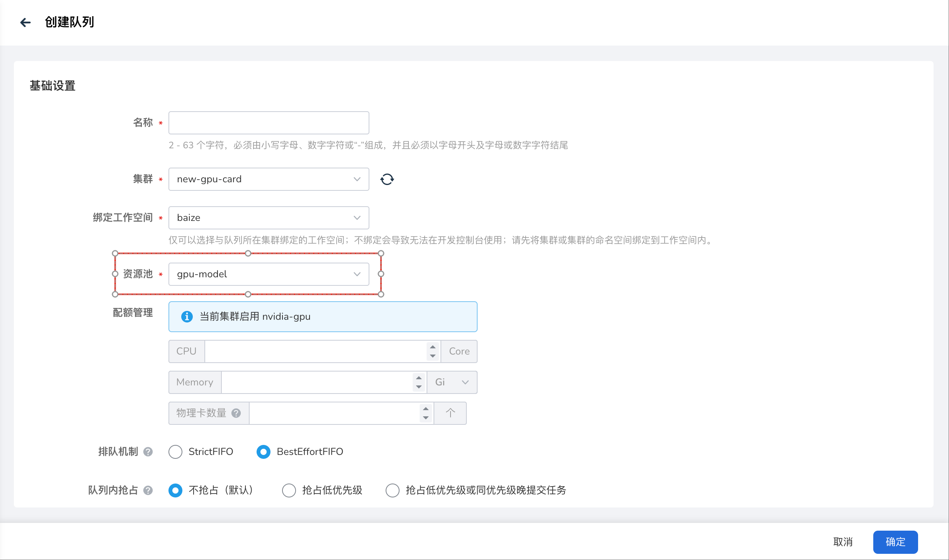Open the 集群 new-gpu-card dropdown
Viewport: 949px width, 560px height.
tap(269, 179)
